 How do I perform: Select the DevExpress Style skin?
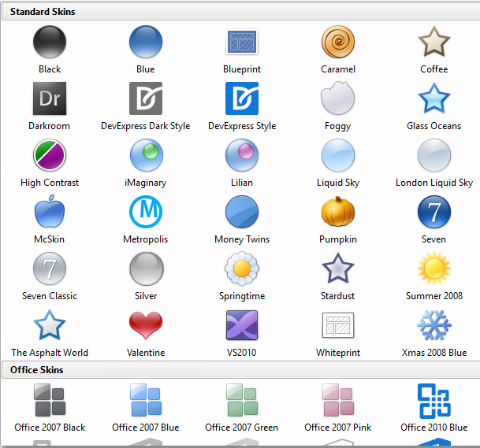point(242,98)
